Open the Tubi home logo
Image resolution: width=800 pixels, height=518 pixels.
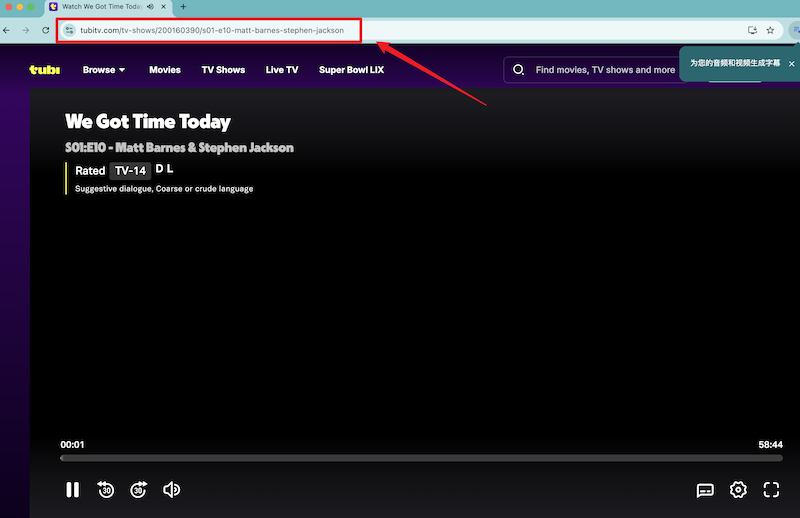[44, 70]
